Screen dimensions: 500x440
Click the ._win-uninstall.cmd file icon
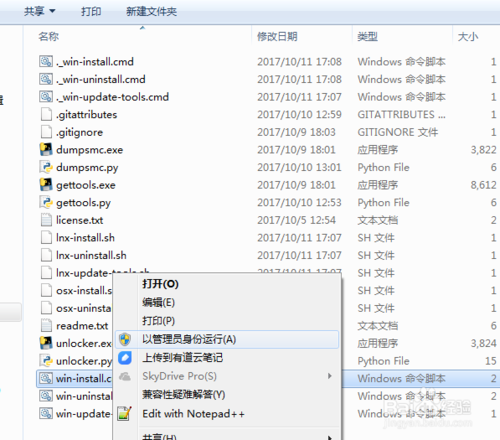click(46, 79)
